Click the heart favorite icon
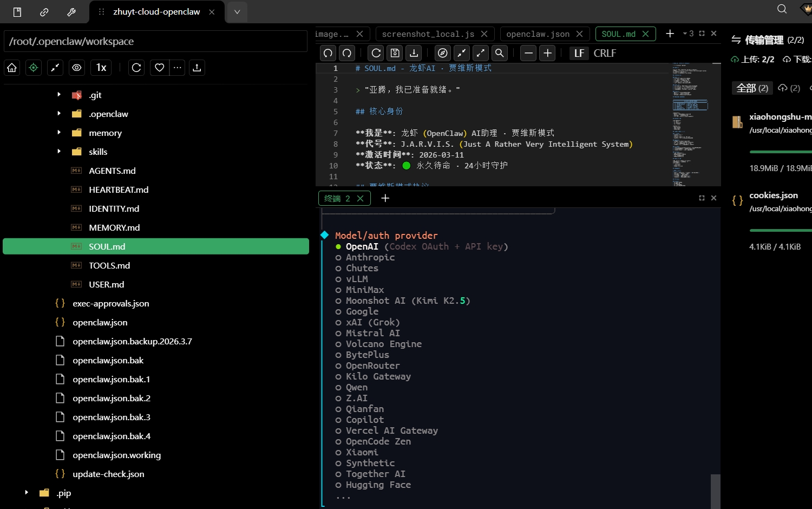Viewport: 812px width, 509px height. 159,68
